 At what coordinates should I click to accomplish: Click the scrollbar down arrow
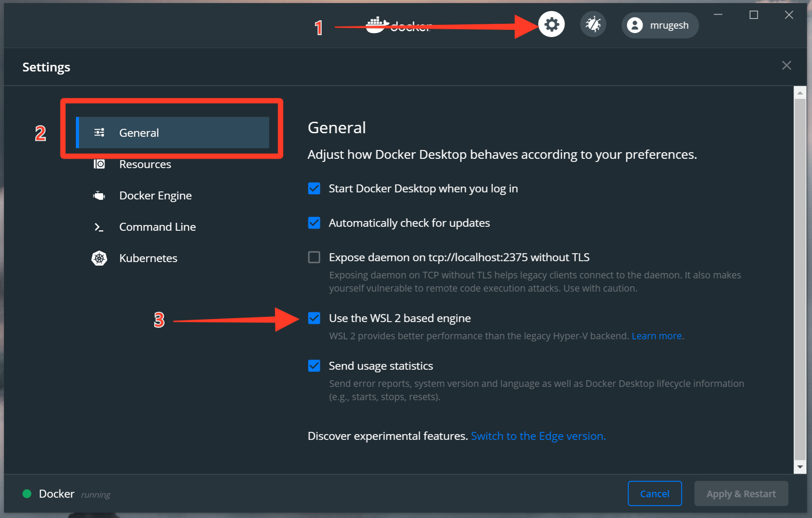click(x=800, y=467)
